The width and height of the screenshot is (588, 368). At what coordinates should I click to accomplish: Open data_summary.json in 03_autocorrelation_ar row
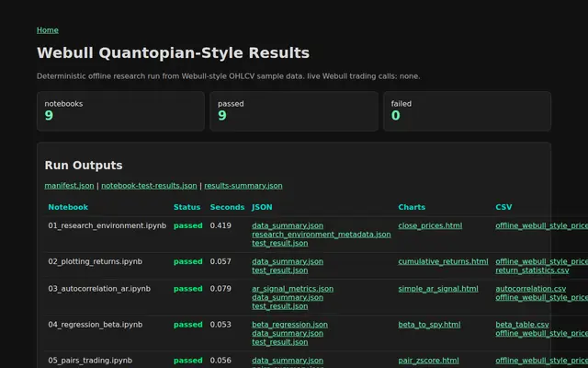coord(288,297)
